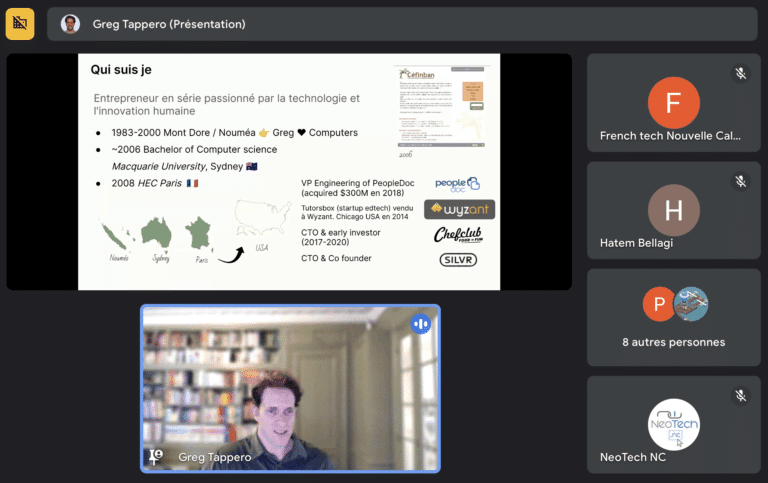Click the orange P avatar in others tile
Viewport: 768px width, 483px height.
(x=659, y=304)
